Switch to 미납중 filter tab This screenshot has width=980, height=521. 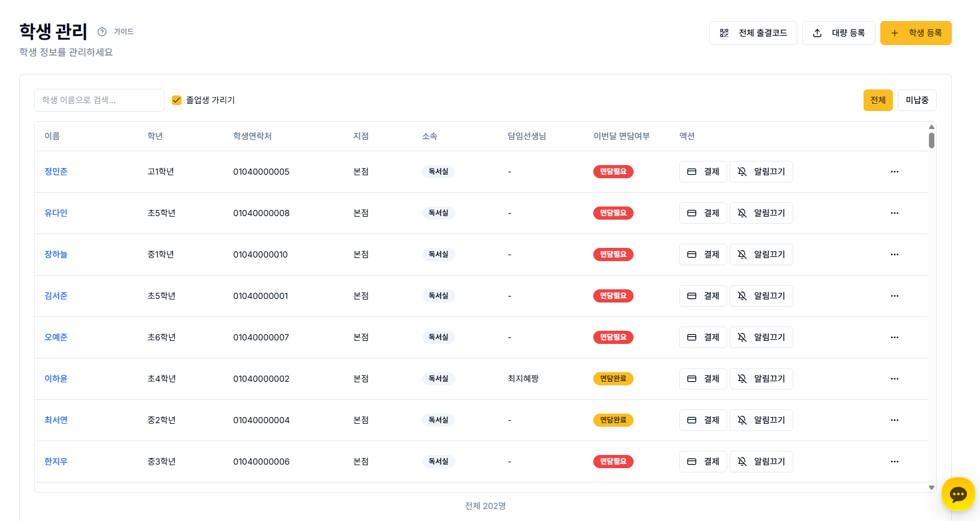[916, 100]
